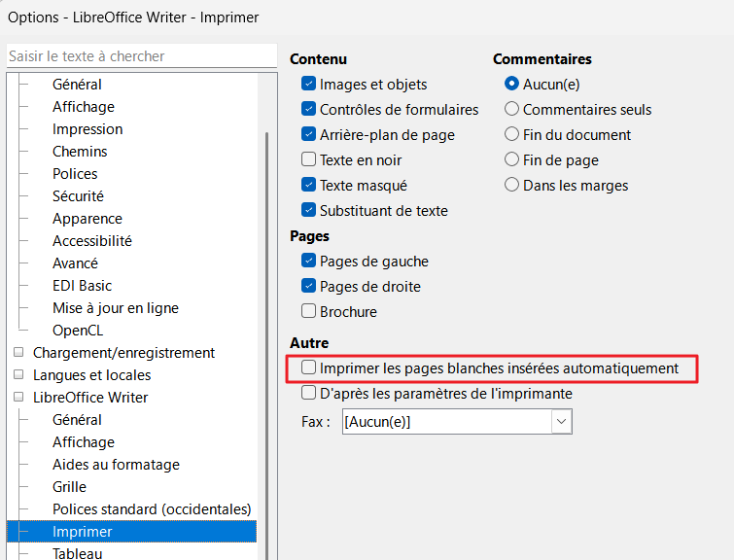The height and width of the screenshot is (560, 734).
Task: Select EDI Basic in the tree
Action: 82,286
